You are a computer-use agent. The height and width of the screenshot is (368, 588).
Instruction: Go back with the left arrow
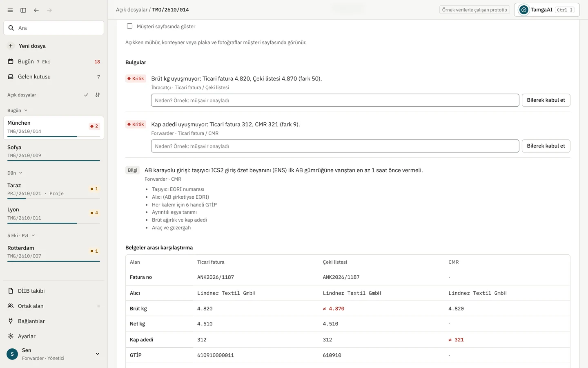tap(36, 10)
